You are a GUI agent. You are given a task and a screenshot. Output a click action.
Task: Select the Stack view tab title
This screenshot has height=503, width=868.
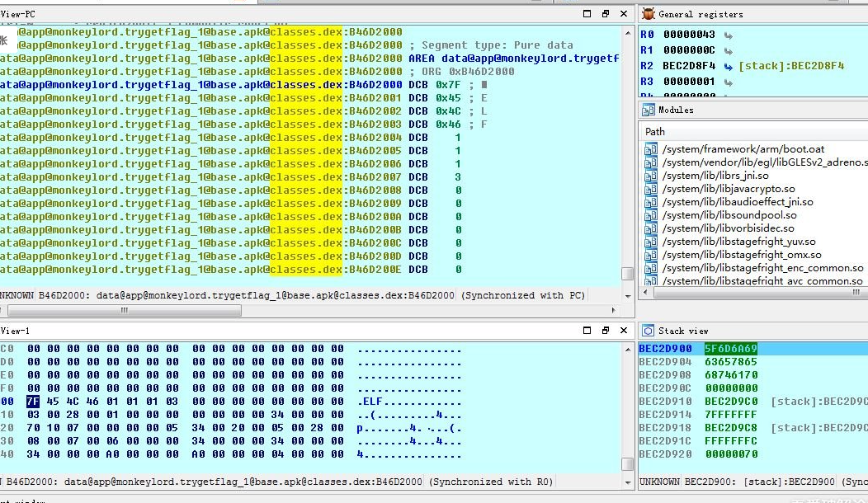(x=683, y=331)
